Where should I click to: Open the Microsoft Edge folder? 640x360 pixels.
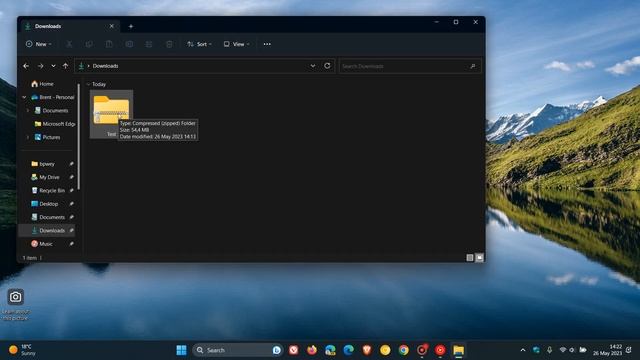[x=55, y=124]
